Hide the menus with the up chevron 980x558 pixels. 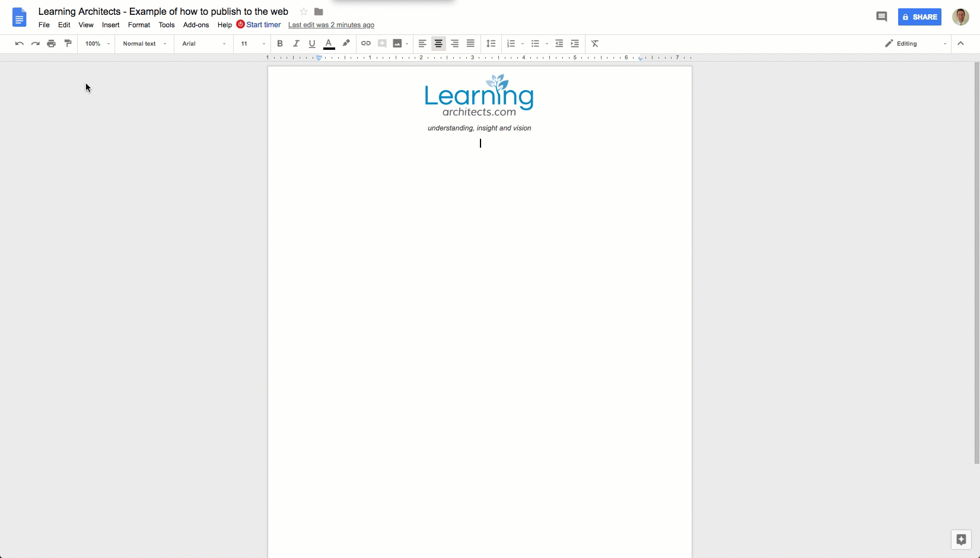pos(961,43)
